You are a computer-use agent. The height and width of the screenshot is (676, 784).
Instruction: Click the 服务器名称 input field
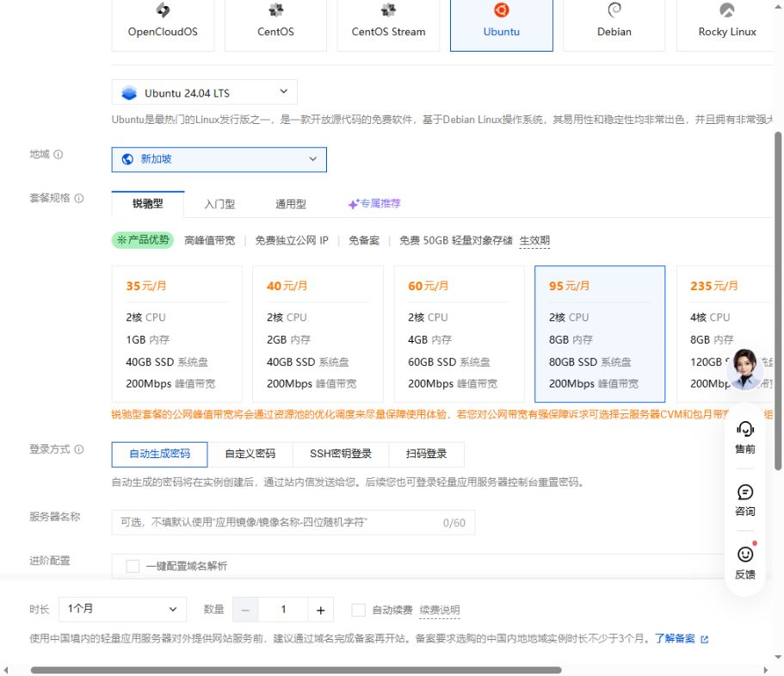coord(293,523)
